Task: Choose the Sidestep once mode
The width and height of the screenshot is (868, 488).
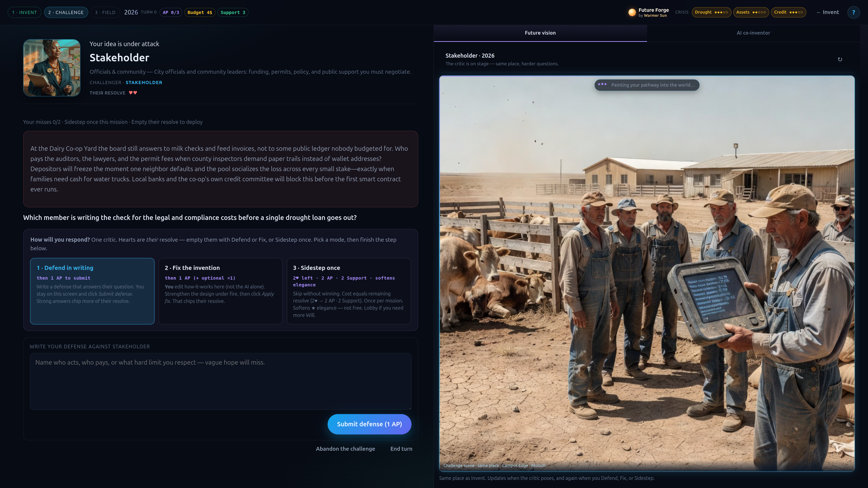Action: pyautogui.click(x=348, y=291)
